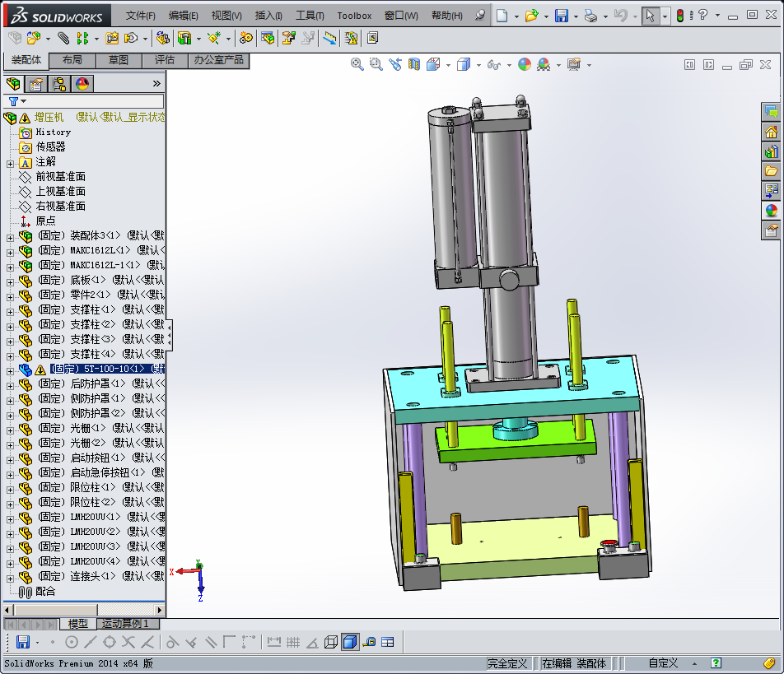The width and height of the screenshot is (784, 674).
Task: Expand the 连接头<1> part node
Action: 10,579
